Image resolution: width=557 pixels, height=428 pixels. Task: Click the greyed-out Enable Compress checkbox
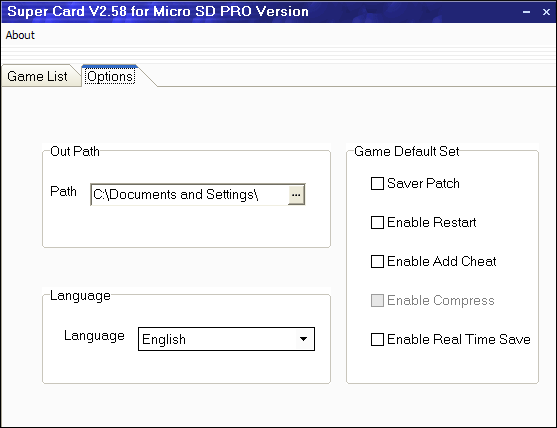(377, 300)
